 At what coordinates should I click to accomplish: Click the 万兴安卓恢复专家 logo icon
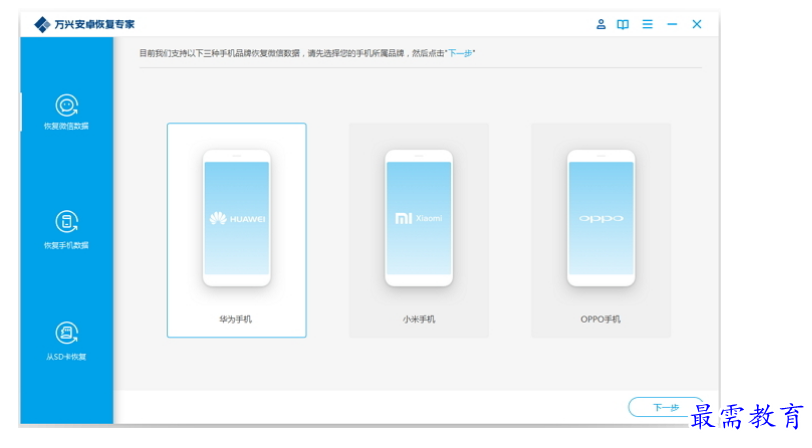point(42,24)
